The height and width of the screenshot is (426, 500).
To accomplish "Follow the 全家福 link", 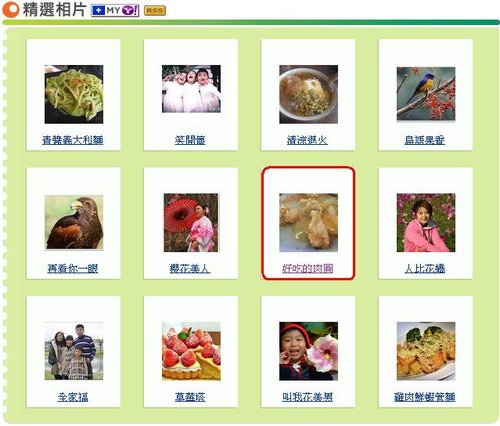I will pyautogui.click(x=73, y=397).
